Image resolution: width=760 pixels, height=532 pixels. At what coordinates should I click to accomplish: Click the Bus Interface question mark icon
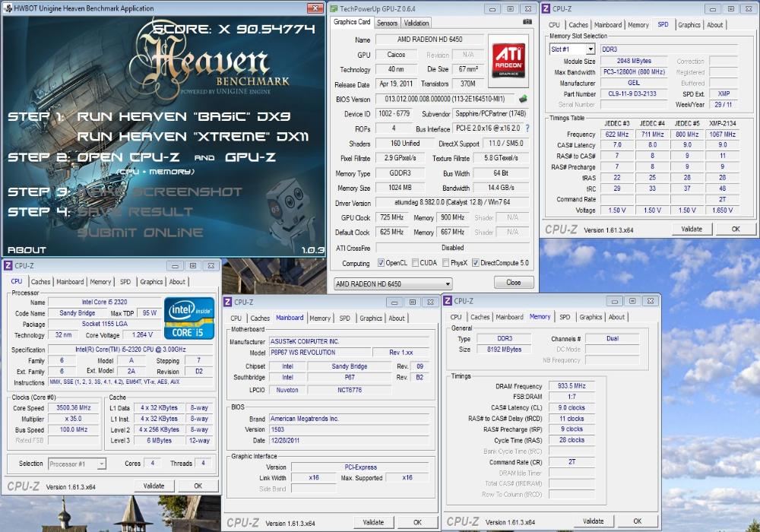point(527,128)
